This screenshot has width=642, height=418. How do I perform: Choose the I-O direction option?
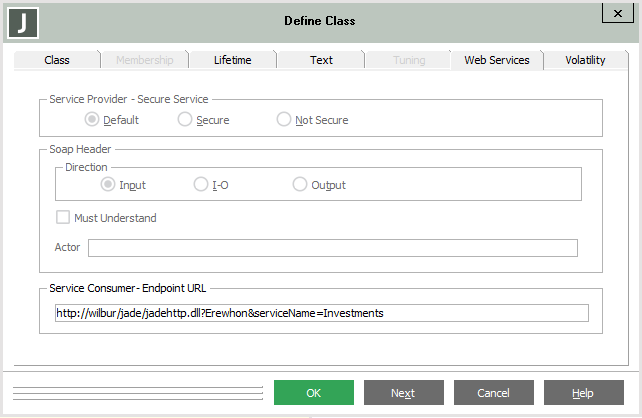(202, 185)
